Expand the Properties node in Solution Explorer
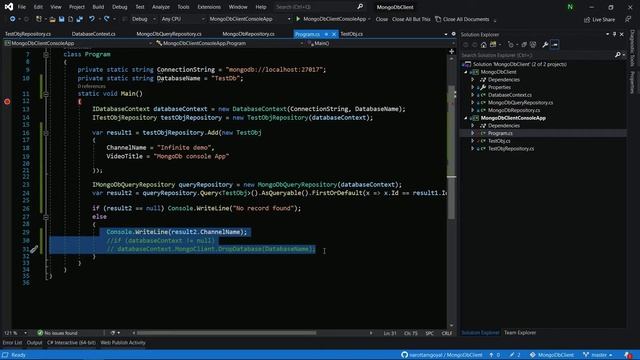This screenshot has width=640, height=360. [x=473, y=87]
